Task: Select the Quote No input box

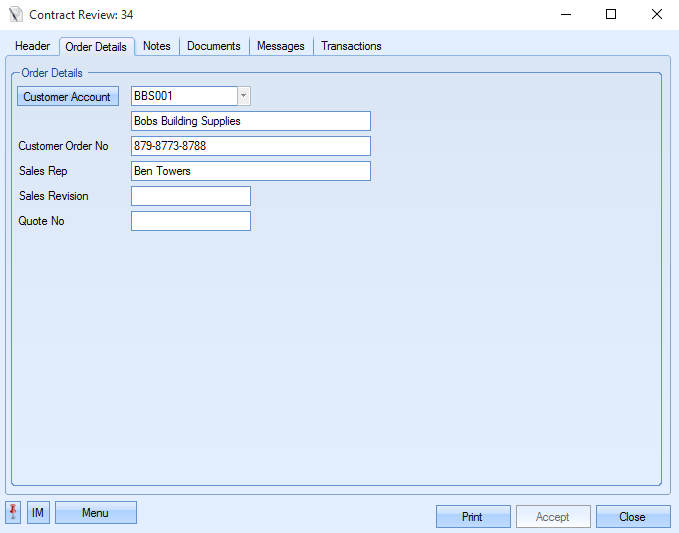Action: click(x=190, y=221)
